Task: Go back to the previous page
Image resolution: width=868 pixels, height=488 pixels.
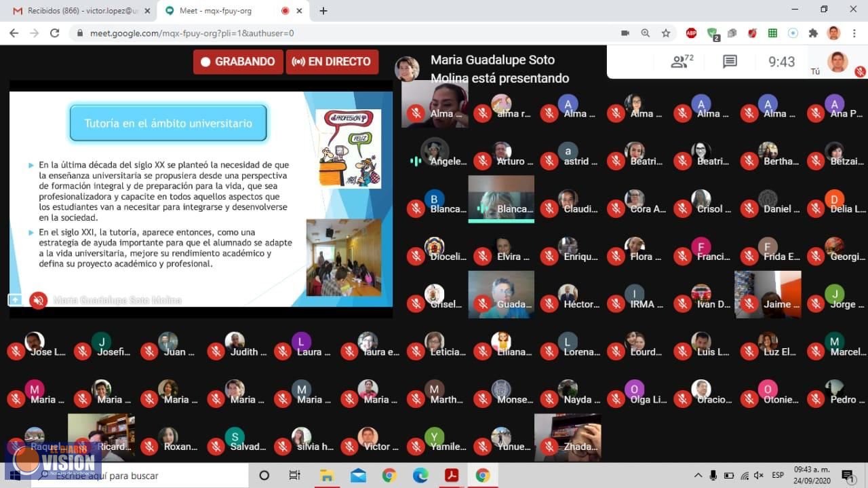Action: click(14, 33)
